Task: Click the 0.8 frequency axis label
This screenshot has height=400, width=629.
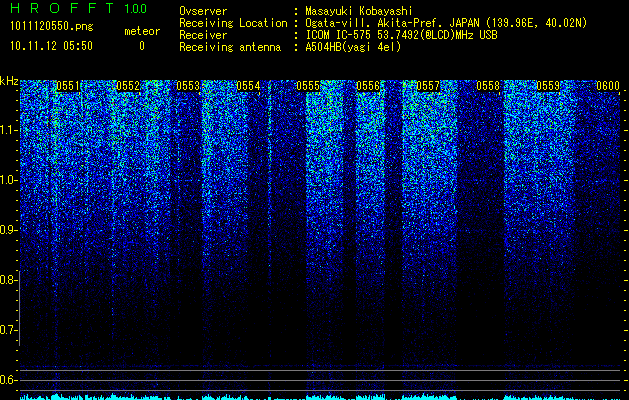Action: pyautogui.click(x=8, y=280)
